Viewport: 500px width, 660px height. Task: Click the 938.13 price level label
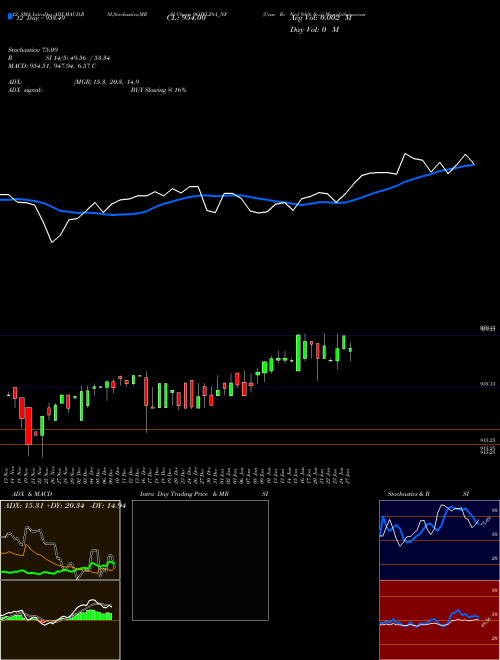click(488, 384)
